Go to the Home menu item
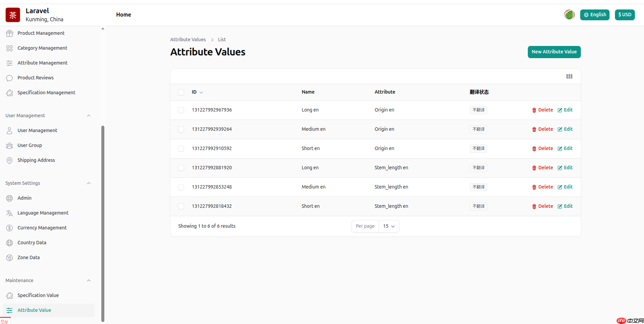This screenshot has height=324, width=644. [124, 15]
